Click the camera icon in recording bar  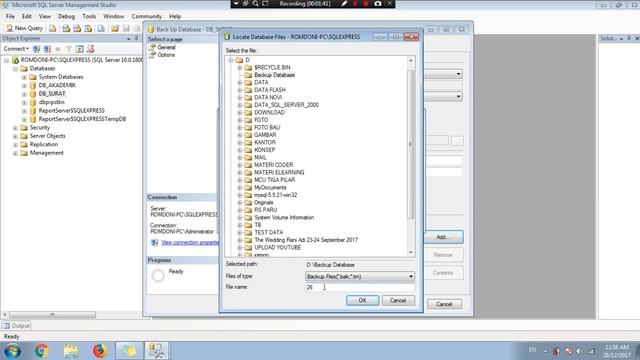pos(378,4)
